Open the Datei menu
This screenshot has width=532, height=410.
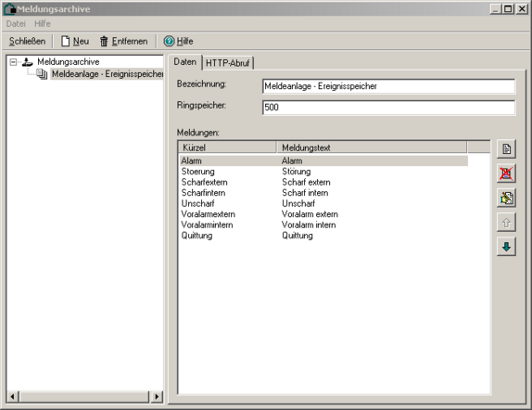point(16,24)
